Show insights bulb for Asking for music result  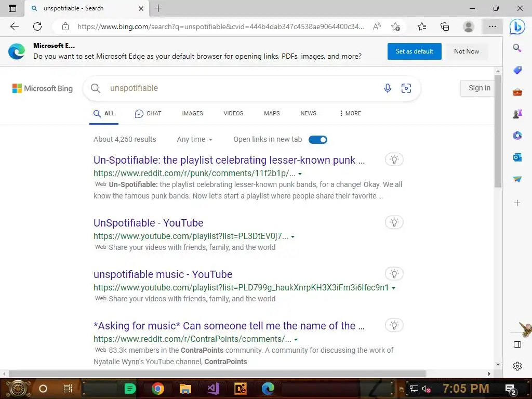click(394, 325)
